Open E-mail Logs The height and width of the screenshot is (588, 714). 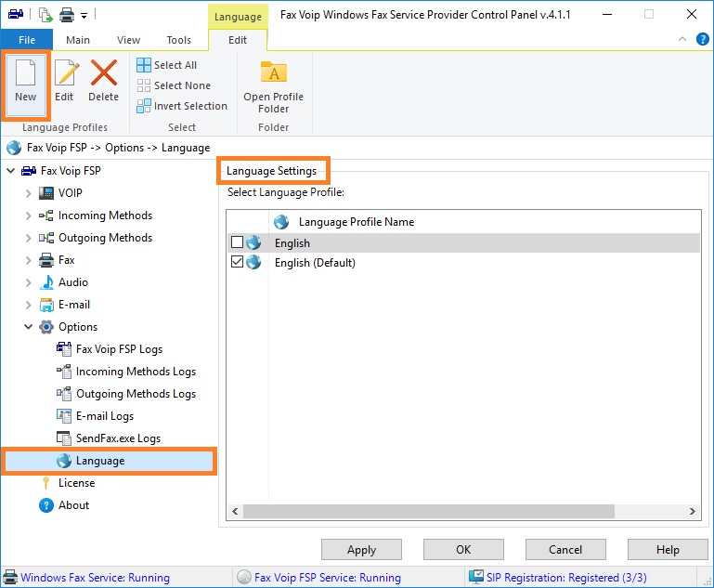click(x=105, y=416)
